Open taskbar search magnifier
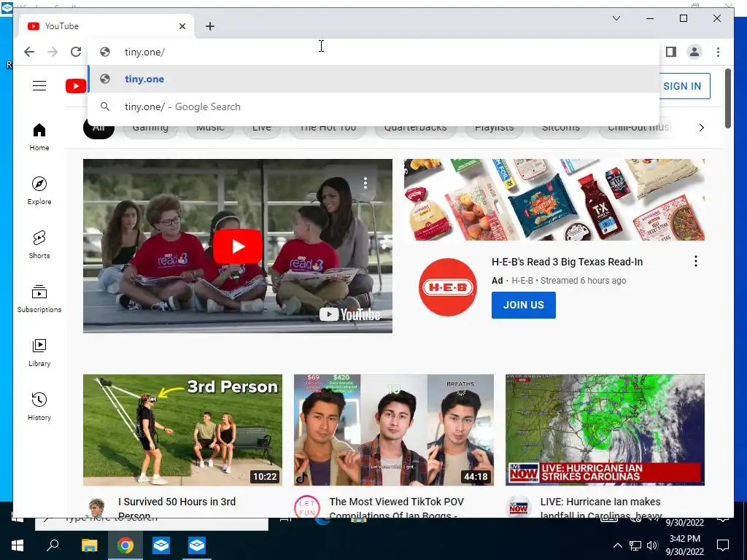The image size is (747, 560). click(53, 545)
